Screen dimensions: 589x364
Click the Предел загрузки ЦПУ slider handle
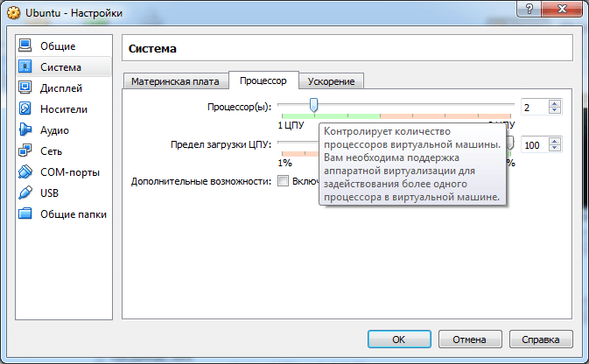pos(509,143)
